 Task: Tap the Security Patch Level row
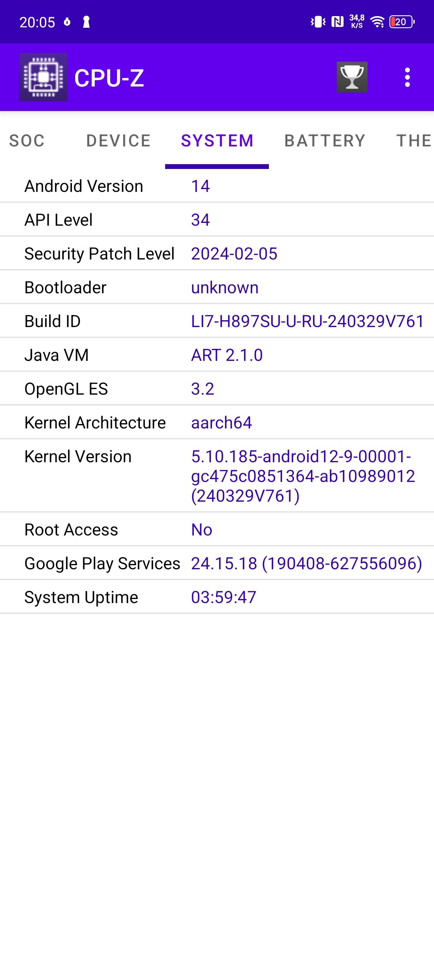point(217,254)
